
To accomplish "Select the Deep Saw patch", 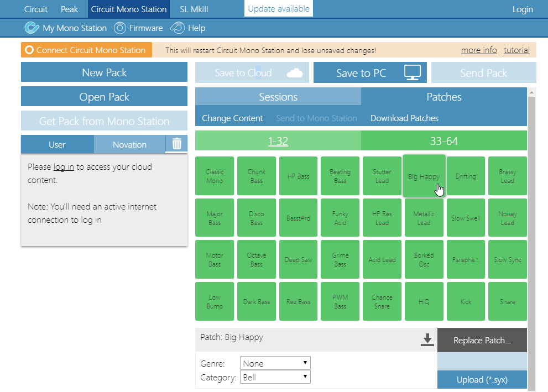I will pos(298,259).
